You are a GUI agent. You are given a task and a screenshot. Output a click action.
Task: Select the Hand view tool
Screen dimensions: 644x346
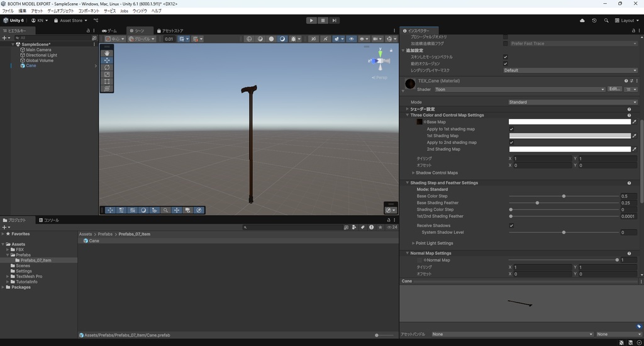(107, 53)
